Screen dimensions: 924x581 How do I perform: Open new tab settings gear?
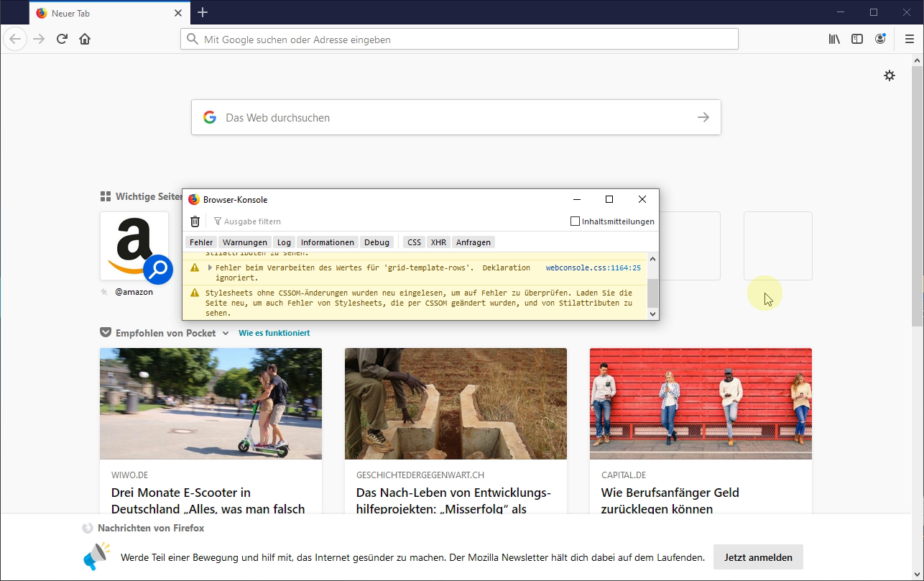click(x=890, y=76)
